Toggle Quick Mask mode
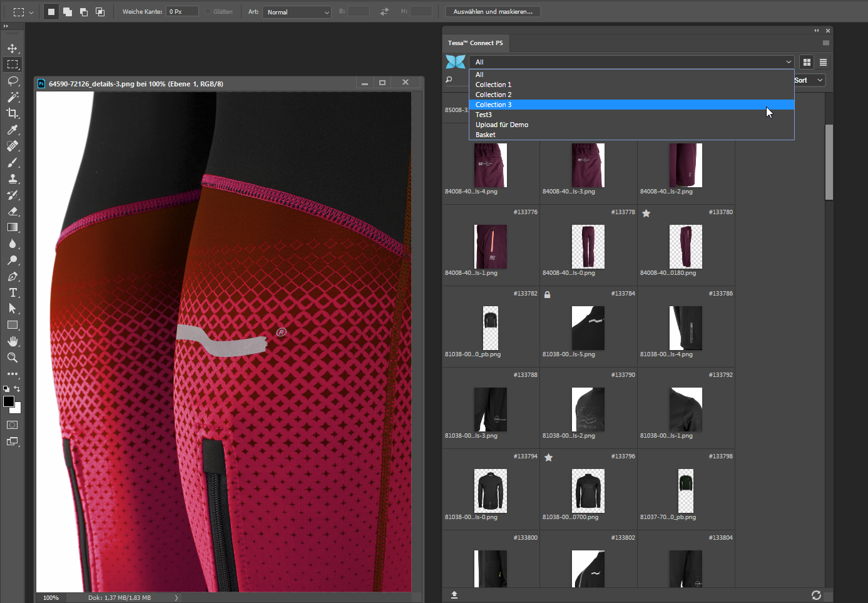868x603 pixels. click(x=13, y=425)
